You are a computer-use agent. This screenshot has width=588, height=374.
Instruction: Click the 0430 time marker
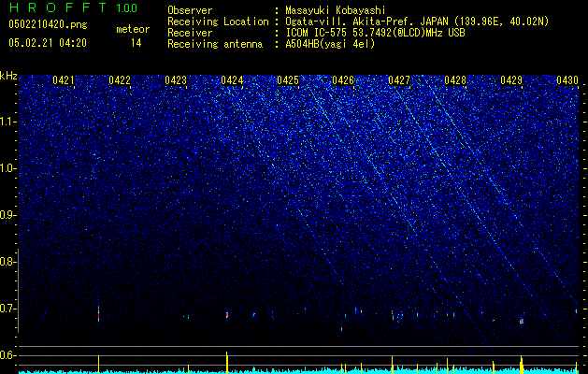click(x=567, y=80)
